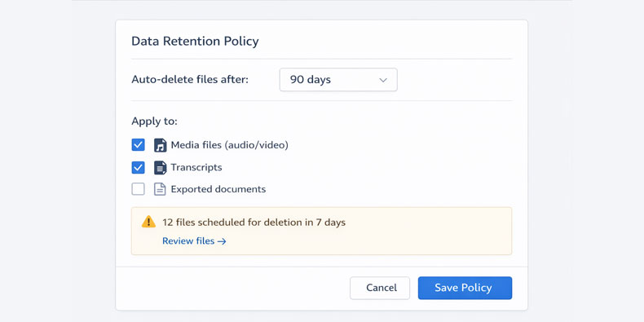Image resolution: width=644 pixels, height=322 pixels.
Task: Click the '12 files scheduled for deletion' message
Action: [x=254, y=223]
